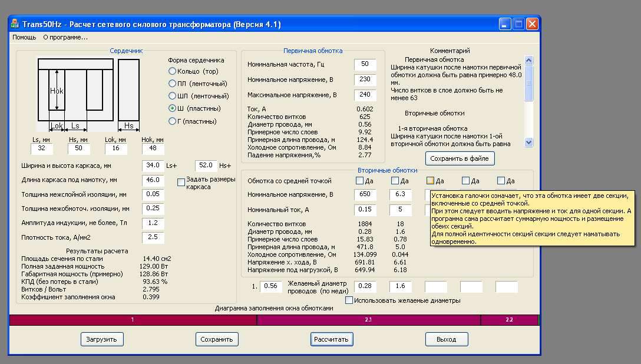Screen dimensions: 641x364
Task: Click winding 1 segment in fill diagram
Action: click(x=133, y=320)
